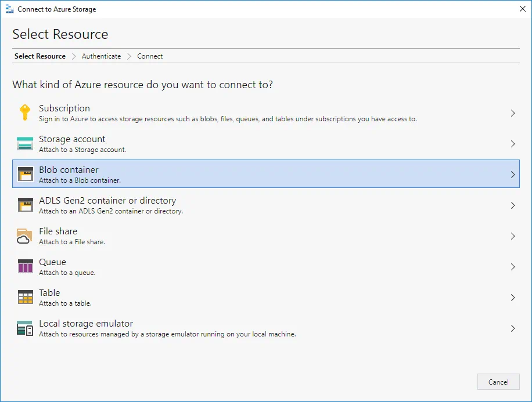Go to the Connect breadcrumb step
Image resolution: width=532 pixels, height=402 pixels.
coord(150,56)
